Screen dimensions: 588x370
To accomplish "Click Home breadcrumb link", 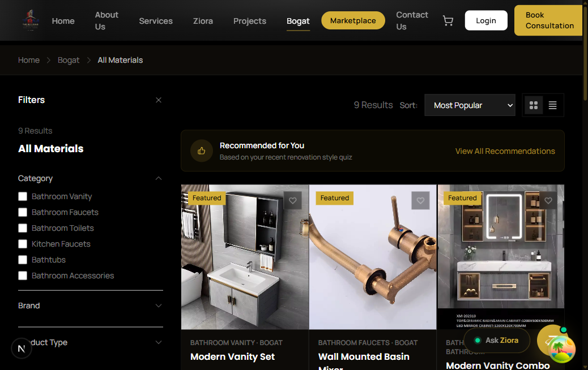I will tap(29, 61).
